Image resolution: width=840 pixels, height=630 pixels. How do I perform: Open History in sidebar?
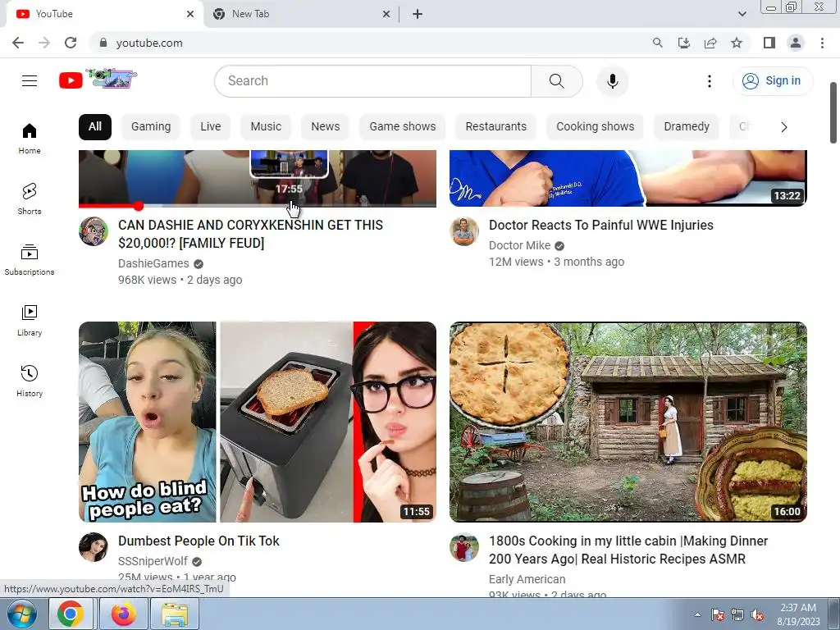30,381
